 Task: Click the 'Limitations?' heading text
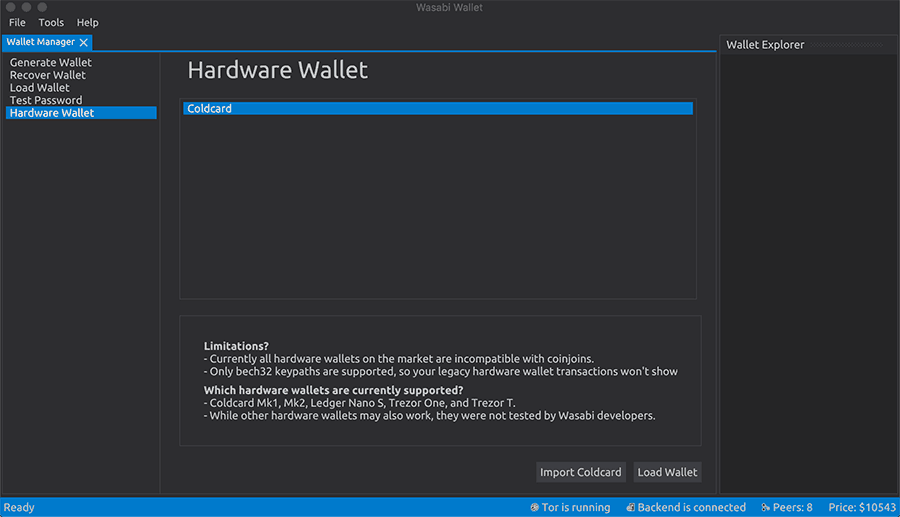[236, 346]
